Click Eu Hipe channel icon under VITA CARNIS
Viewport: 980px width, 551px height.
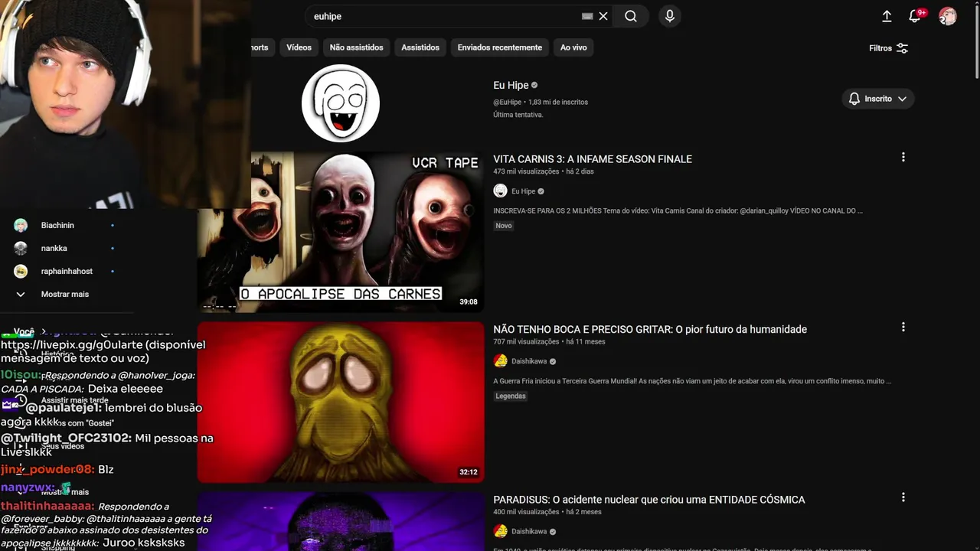500,191
